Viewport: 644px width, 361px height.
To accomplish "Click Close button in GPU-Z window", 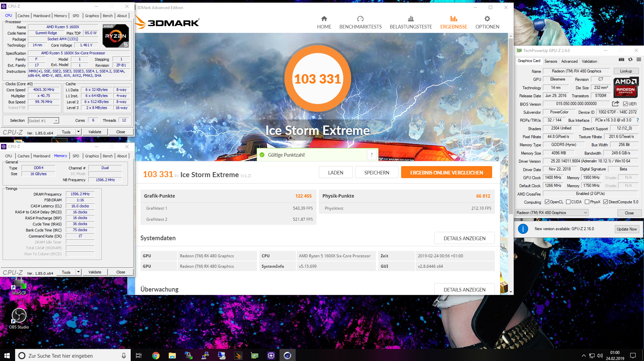I will (629, 213).
